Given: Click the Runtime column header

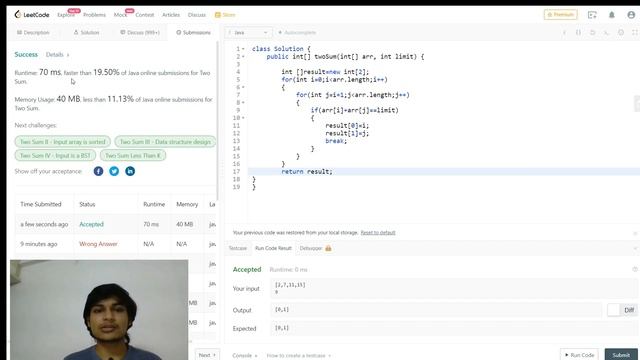Looking at the screenshot, I should [x=154, y=204].
